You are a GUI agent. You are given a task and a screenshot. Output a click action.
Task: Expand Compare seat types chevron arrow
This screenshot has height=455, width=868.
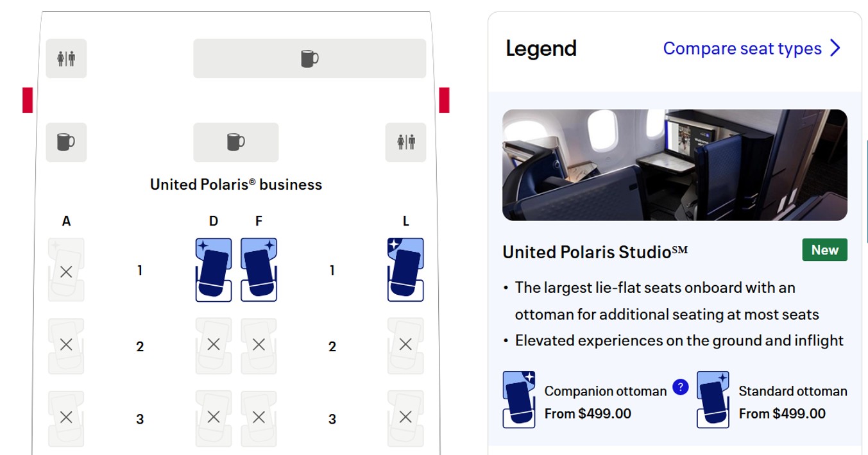coord(835,49)
